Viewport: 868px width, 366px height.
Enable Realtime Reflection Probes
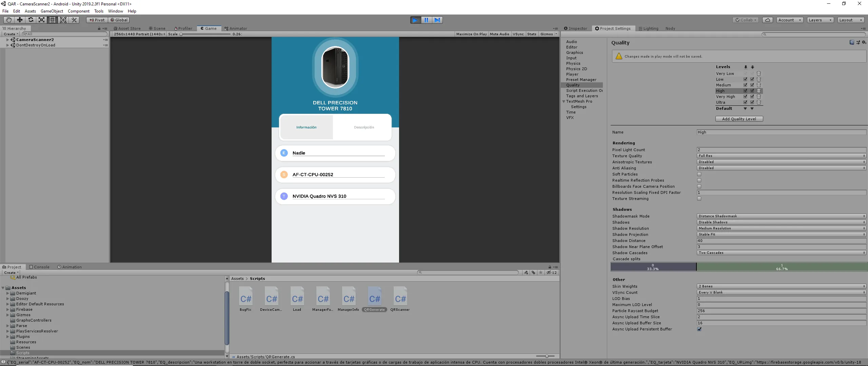click(699, 180)
